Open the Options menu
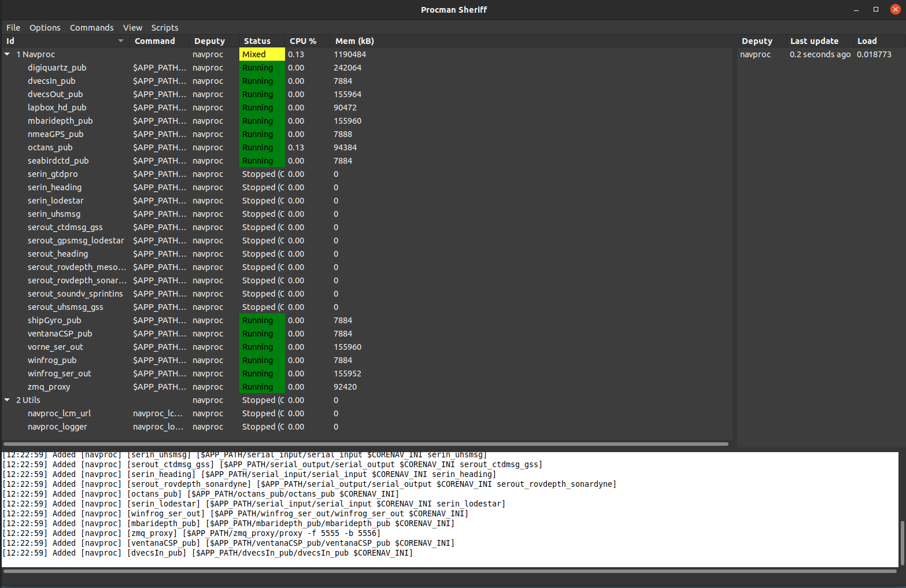Screen dimensions: 906x588 coord(45,28)
